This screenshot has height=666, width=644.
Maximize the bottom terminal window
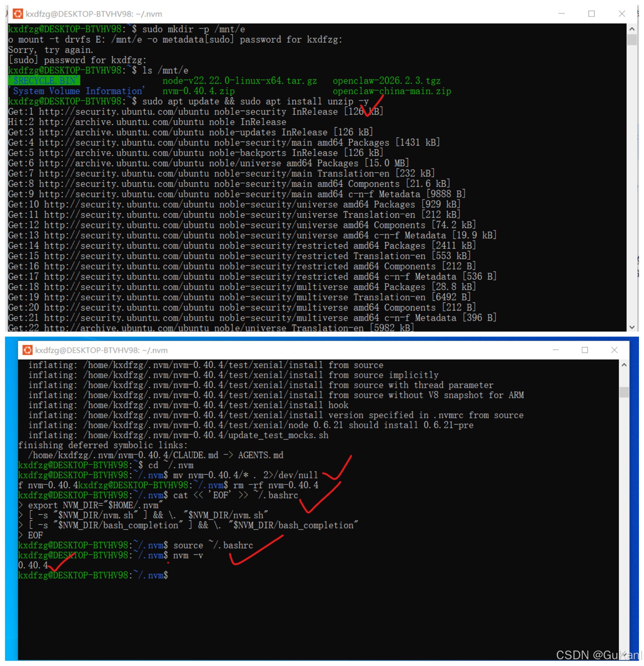pos(585,350)
